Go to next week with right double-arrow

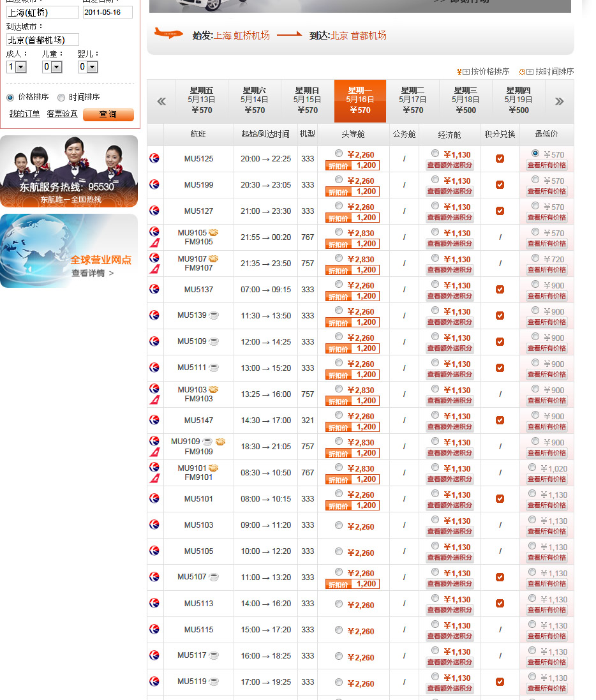[x=559, y=101]
